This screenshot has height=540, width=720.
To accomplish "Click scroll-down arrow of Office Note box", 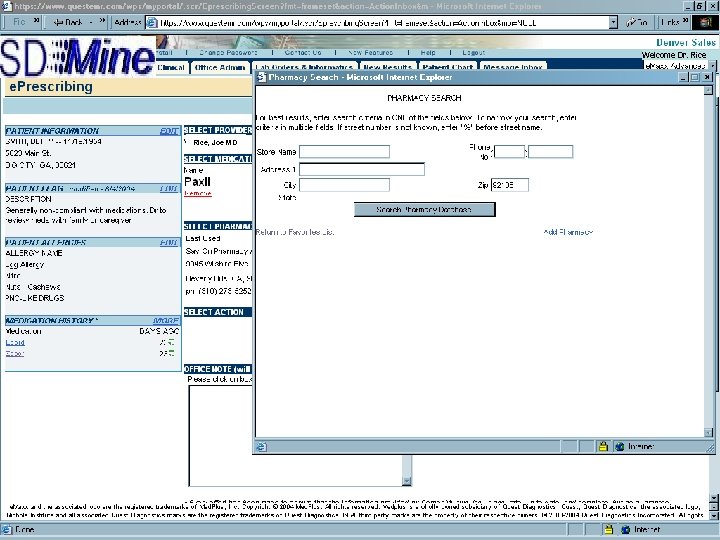I will (407, 481).
